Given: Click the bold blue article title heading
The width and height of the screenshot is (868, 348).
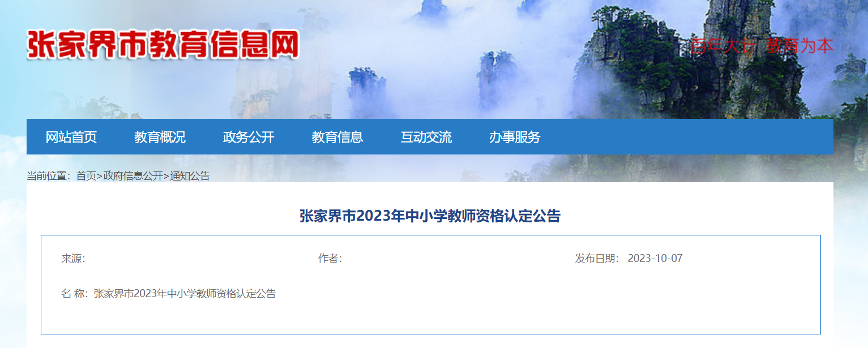Looking at the screenshot, I should pos(430,216).
